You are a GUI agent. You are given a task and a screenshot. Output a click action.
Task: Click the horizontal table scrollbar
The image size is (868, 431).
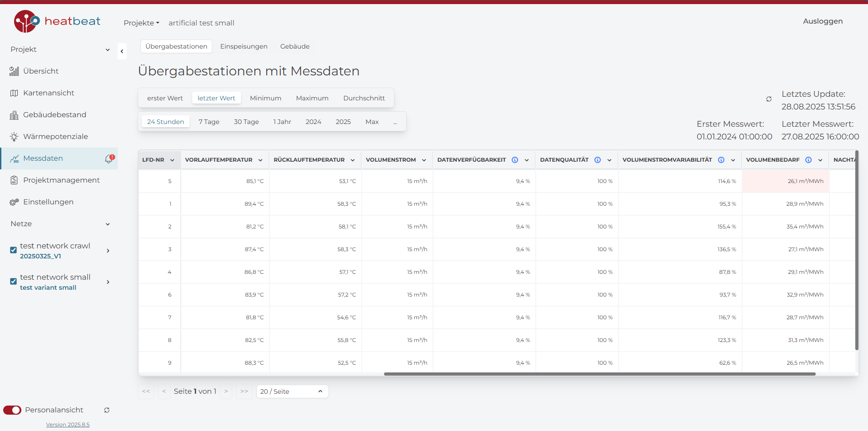[599, 374]
